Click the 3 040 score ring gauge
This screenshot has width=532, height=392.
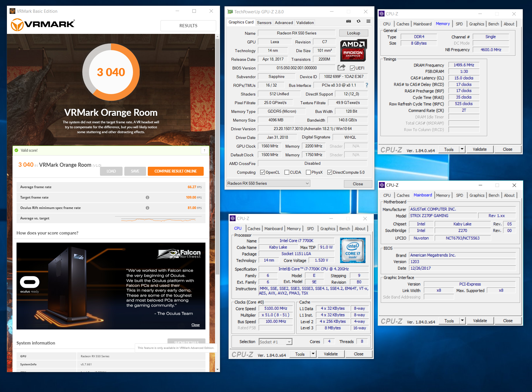click(x=111, y=72)
